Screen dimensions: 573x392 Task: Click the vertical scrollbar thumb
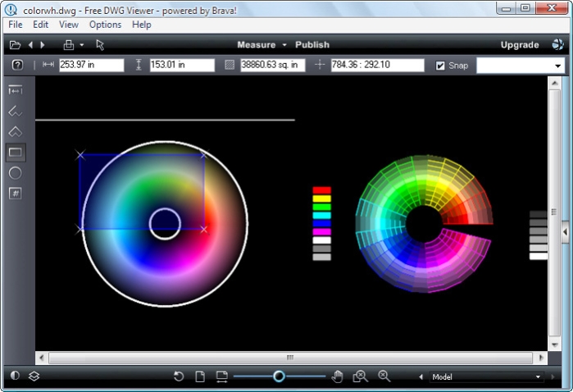pos(555,212)
